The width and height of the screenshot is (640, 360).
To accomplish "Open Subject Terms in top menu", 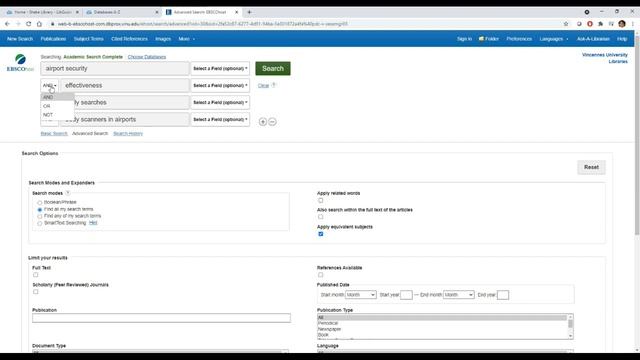I will [x=89, y=39].
